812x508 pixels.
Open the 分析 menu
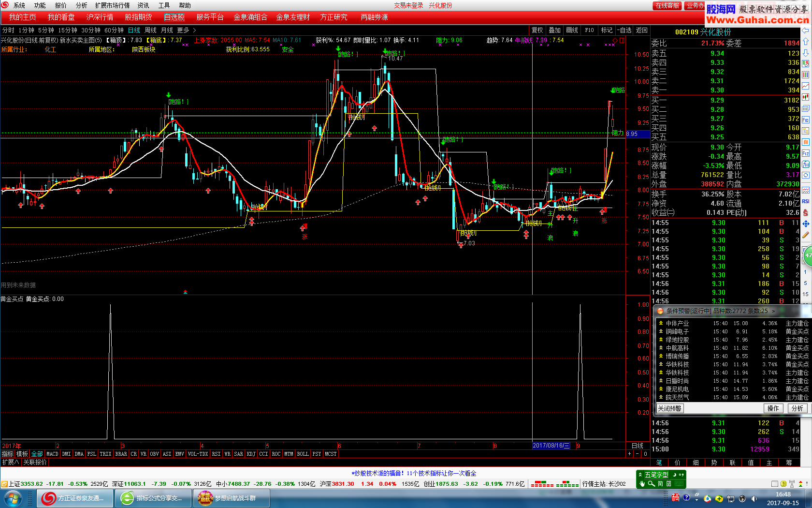(x=81, y=5)
